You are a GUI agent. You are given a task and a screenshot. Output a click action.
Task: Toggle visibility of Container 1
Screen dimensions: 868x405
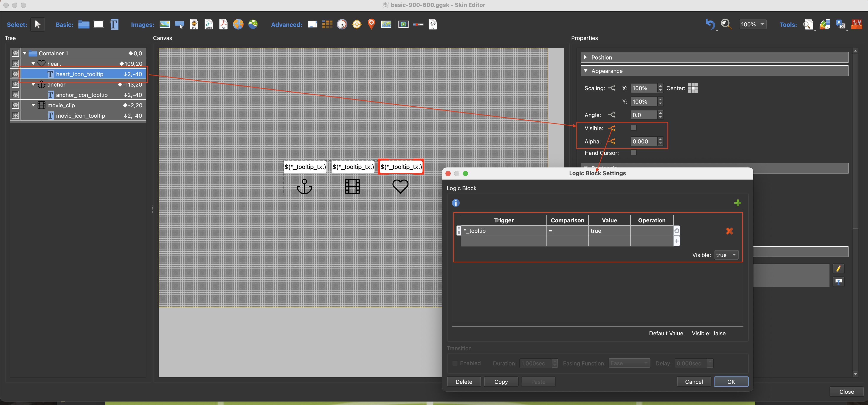16,53
